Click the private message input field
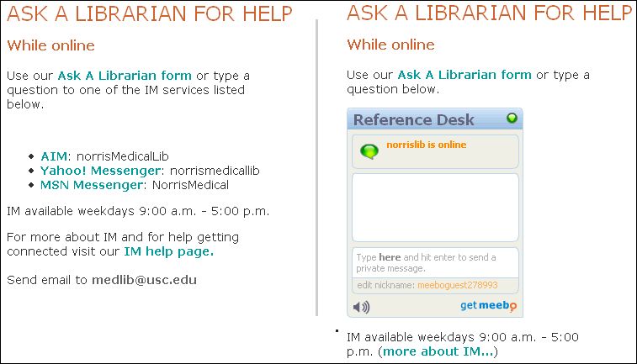The image size is (637, 364). pyautogui.click(x=435, y=263)
